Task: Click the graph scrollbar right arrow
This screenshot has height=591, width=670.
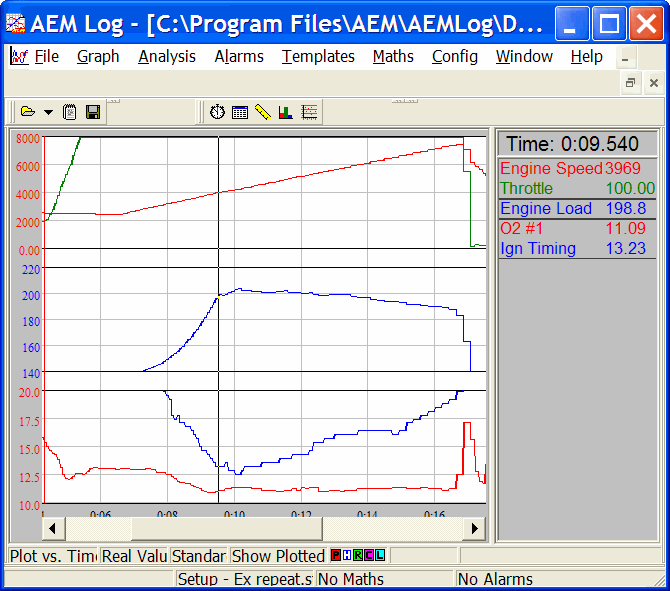Action: coord(474,529)
